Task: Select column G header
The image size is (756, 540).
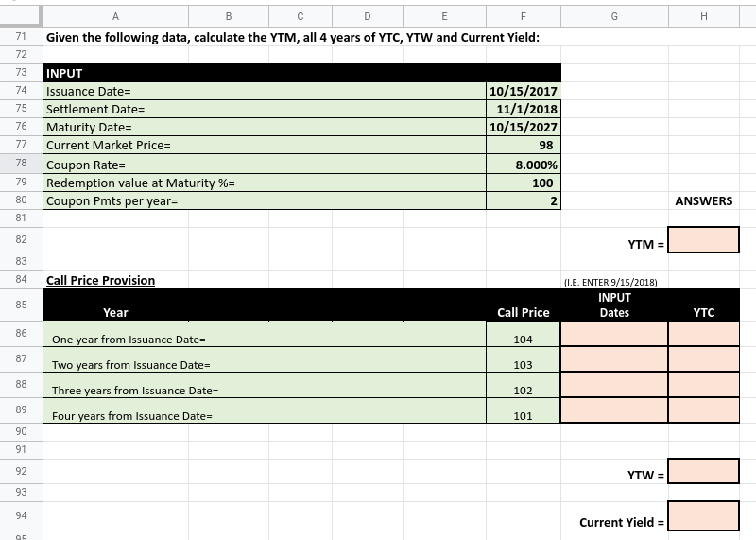Action: (x=615, y=16)
